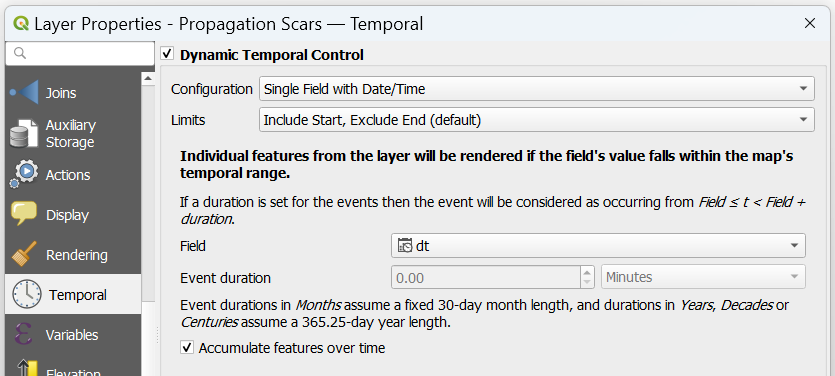Open the Field dropdown showing dt
This screenshot has height=376, width=835.
pos(598,246)
